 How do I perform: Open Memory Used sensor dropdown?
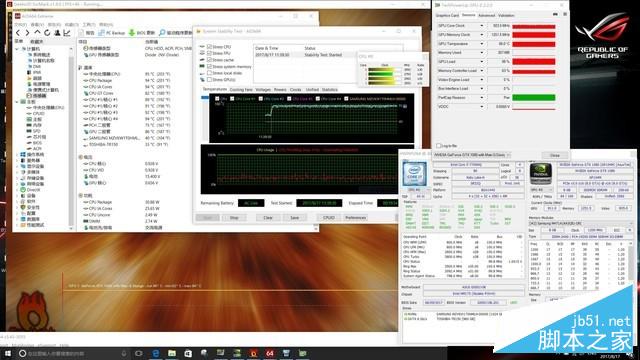[482, 53]
